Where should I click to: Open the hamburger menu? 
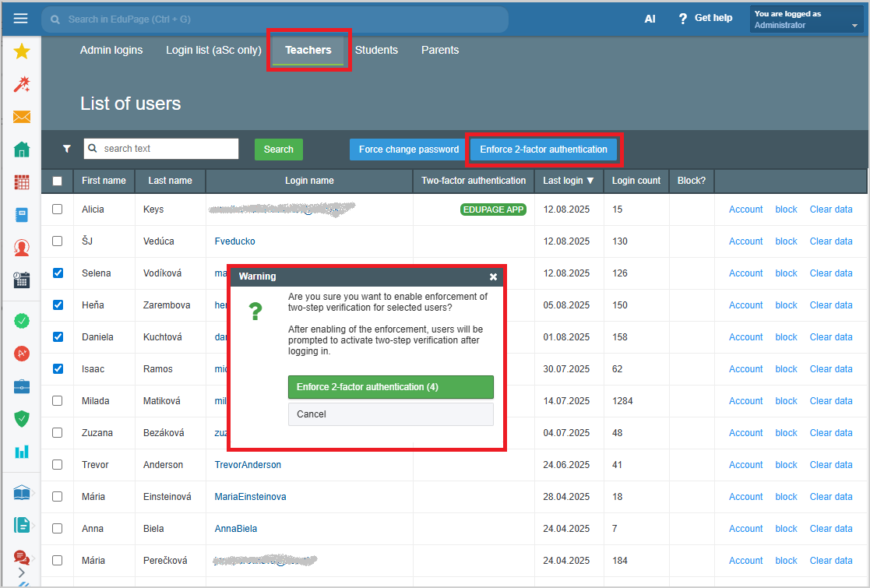tap(20, 19)
